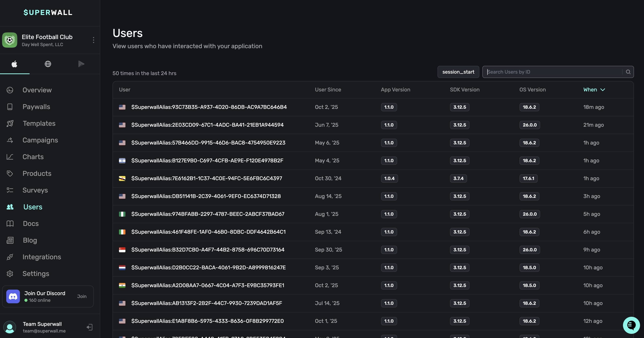
Task: Open user row ending in AC9A7BC646B4
Action: click(x=209, y=107)
